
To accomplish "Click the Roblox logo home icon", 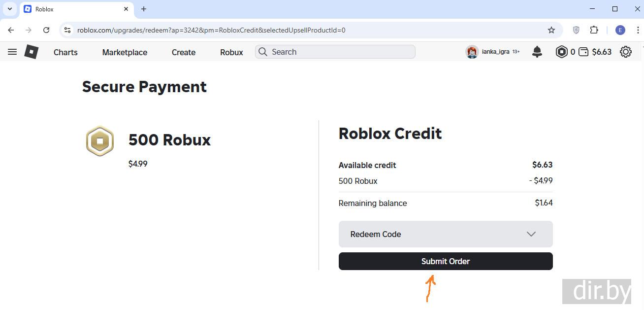I will pyautogui.click(x=32, y=52).
